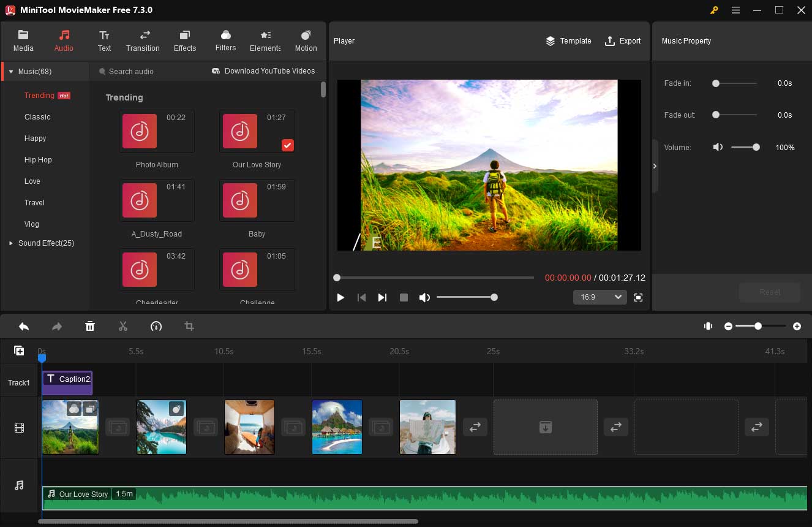
Task: Click the player progress bar
Action: [434, 278]
